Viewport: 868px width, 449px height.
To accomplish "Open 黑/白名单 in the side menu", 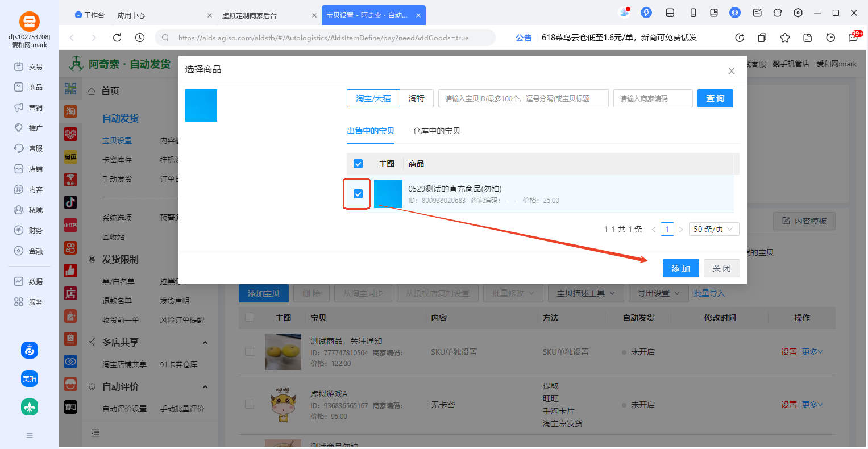I will coord(119,281).
